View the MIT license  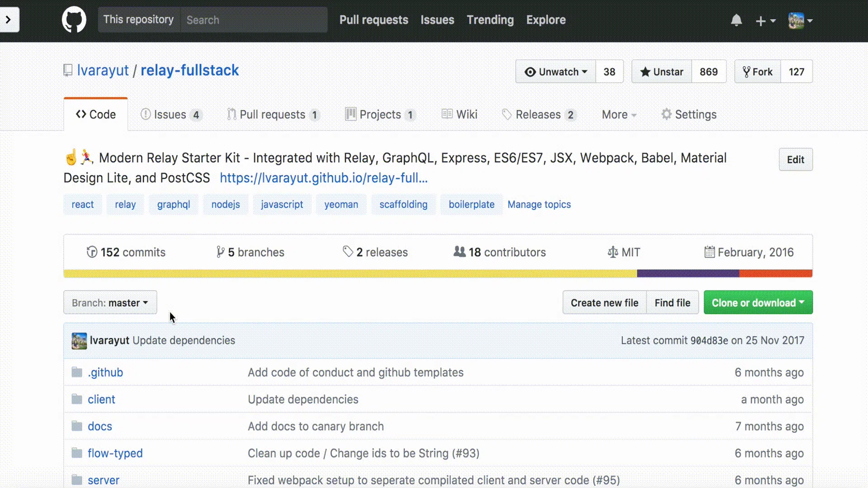624,252
